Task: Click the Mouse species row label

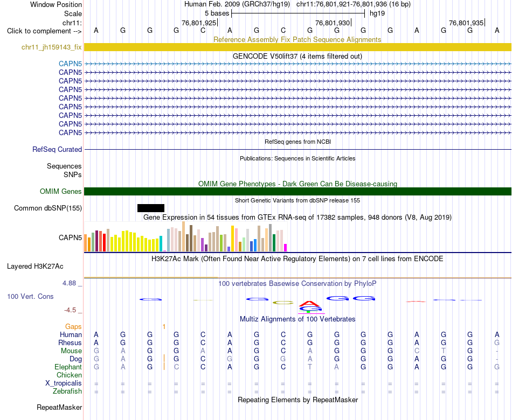Action: [71, 351]
